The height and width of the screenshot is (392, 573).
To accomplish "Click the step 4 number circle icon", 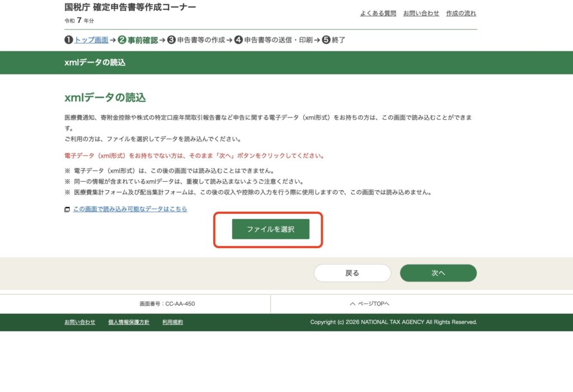I will point(238,40).
